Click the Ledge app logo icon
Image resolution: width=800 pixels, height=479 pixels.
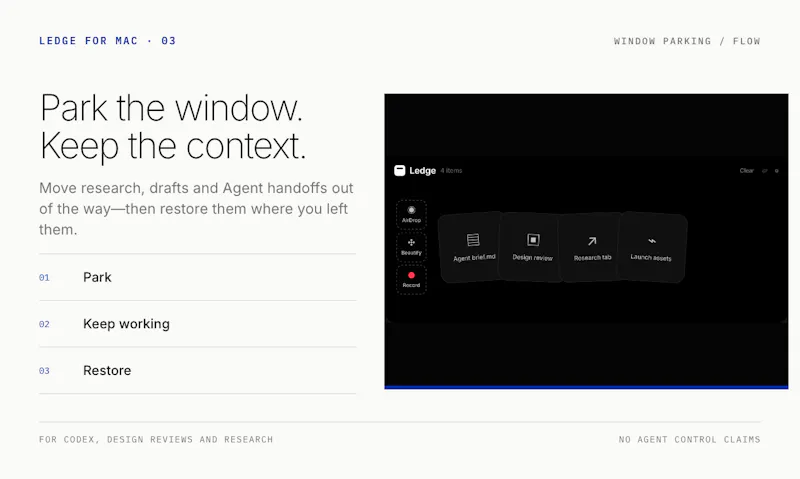[399, 170]
